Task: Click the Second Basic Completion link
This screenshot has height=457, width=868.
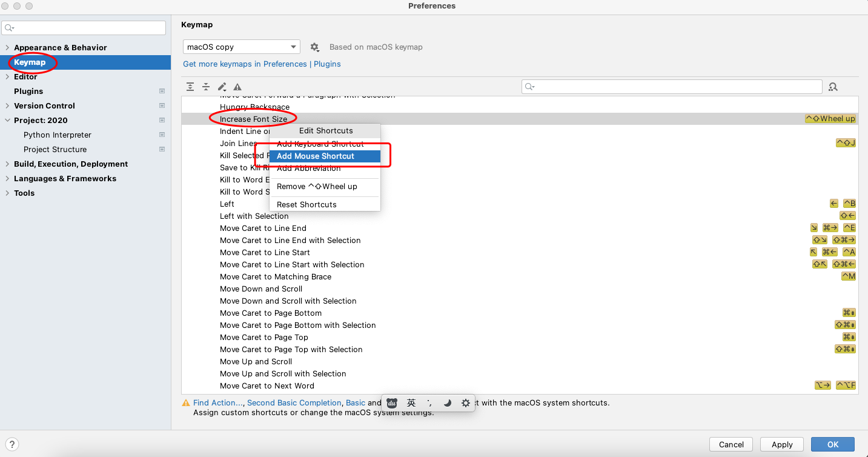Action: click(294, 402)
